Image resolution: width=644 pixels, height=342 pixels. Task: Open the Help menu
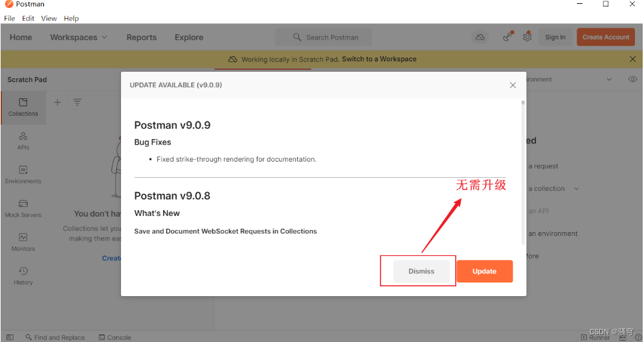point(71,19)
